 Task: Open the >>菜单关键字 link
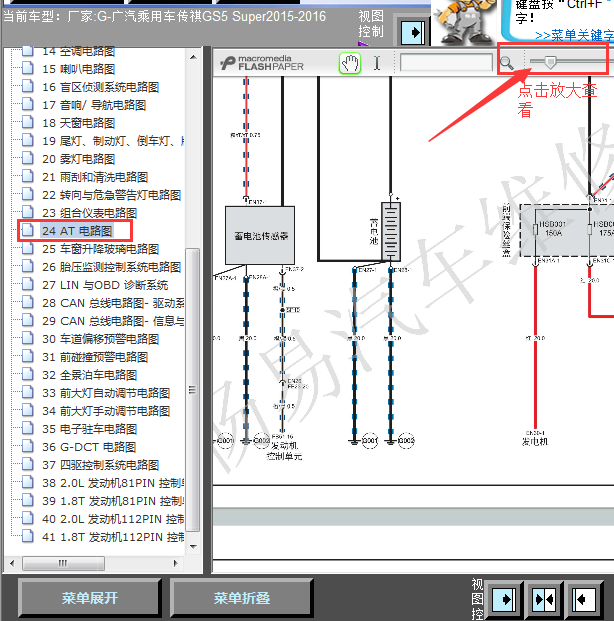coord(574,36)
